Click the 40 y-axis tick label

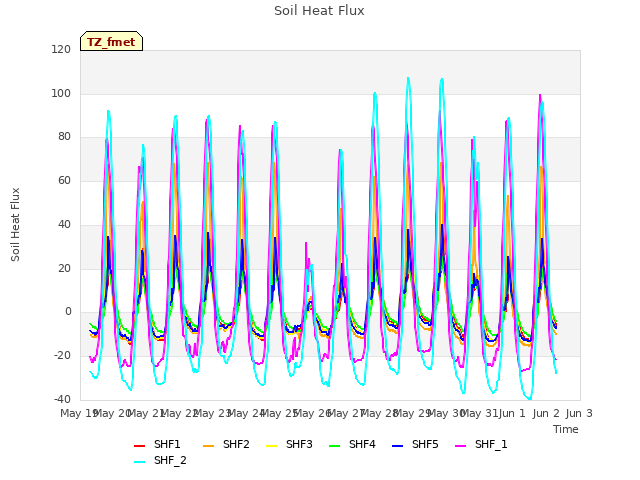tap(64, 224)
